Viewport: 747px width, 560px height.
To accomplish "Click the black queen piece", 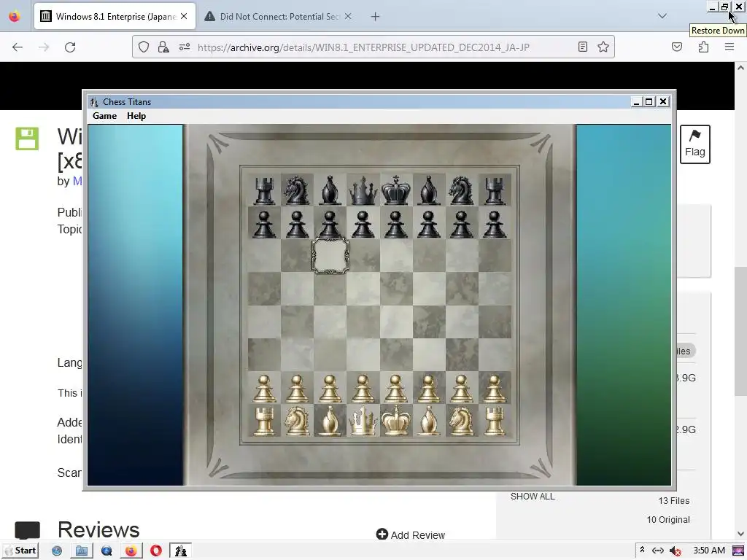I will point(363,191).
